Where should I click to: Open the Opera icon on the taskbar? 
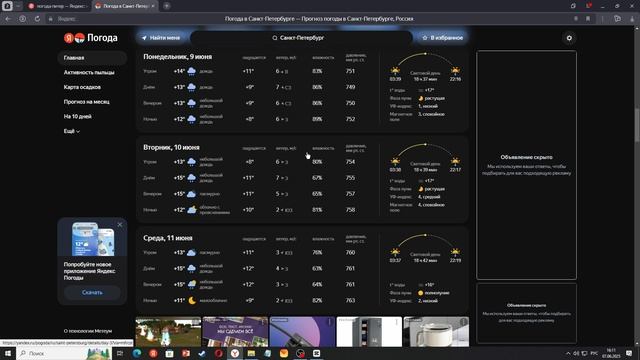[218, 353]
